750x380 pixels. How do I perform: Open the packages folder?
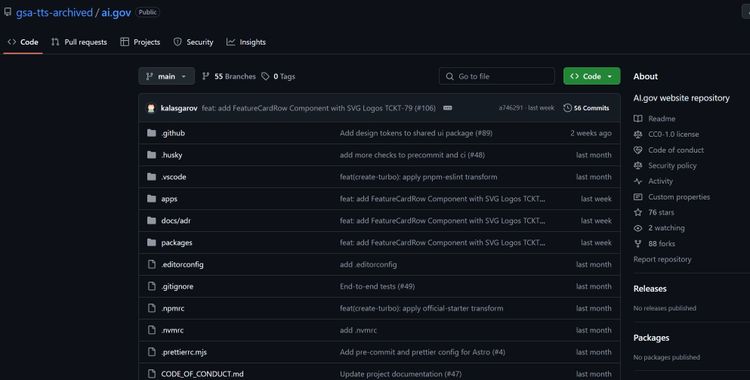point(176,243)
